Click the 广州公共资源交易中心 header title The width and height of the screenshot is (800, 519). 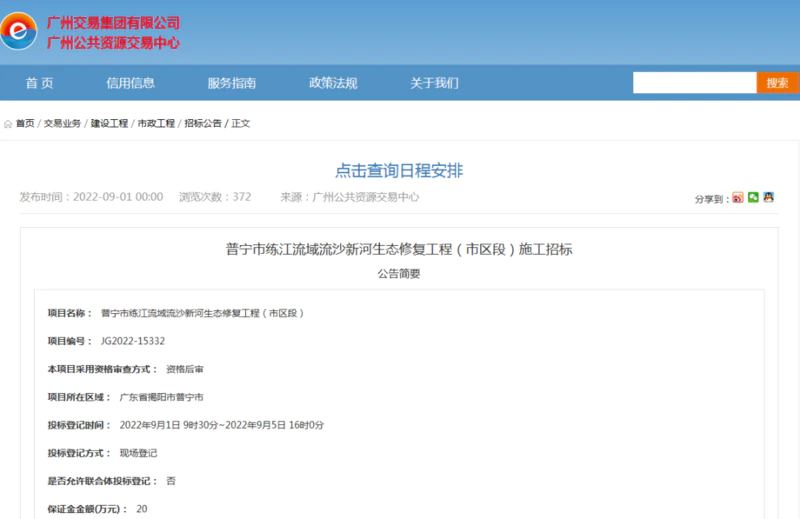(x=113, y=42)
